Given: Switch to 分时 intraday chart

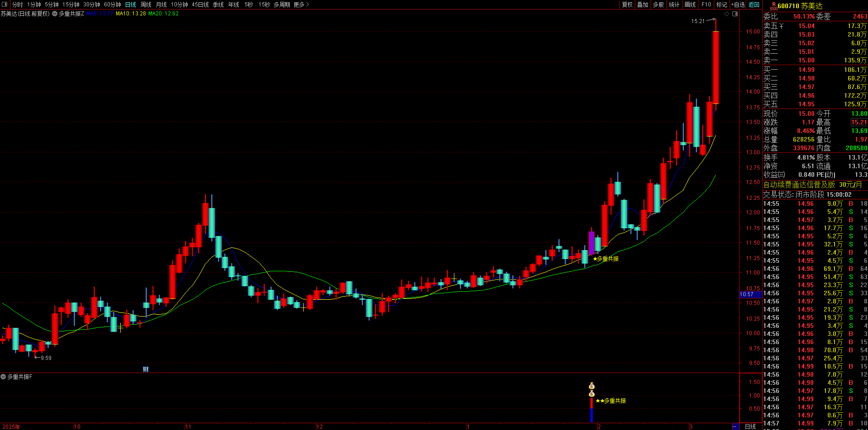Looking at the screenshot, I should (x=18, y=5).
